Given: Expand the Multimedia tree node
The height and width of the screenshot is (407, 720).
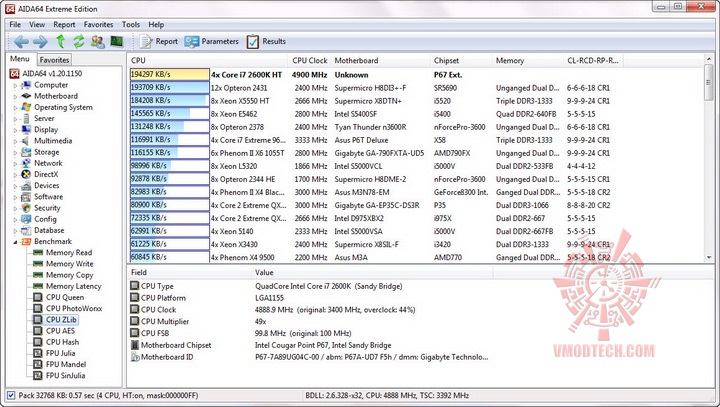Looking at the screenshot, I should 15,141.
